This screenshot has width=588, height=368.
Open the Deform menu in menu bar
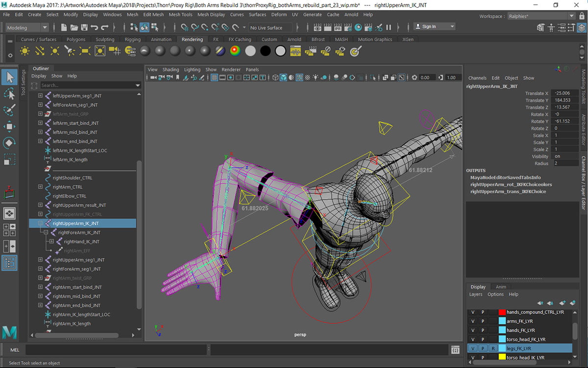279,15
